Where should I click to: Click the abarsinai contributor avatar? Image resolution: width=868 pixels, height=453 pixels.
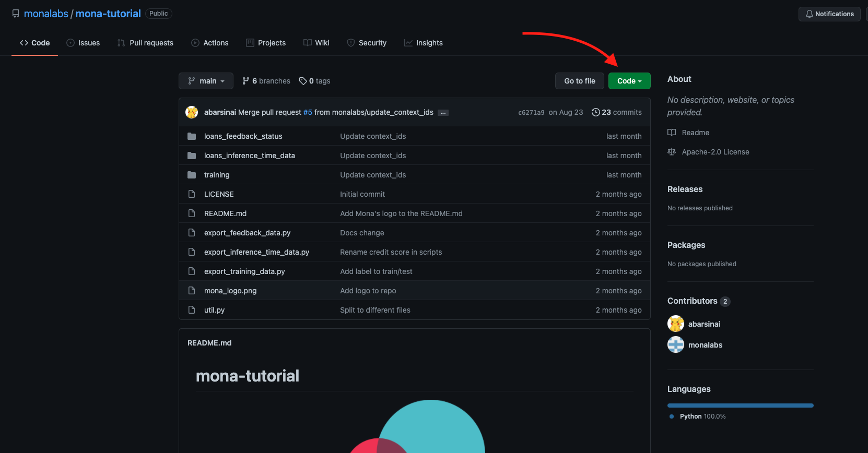676,324
